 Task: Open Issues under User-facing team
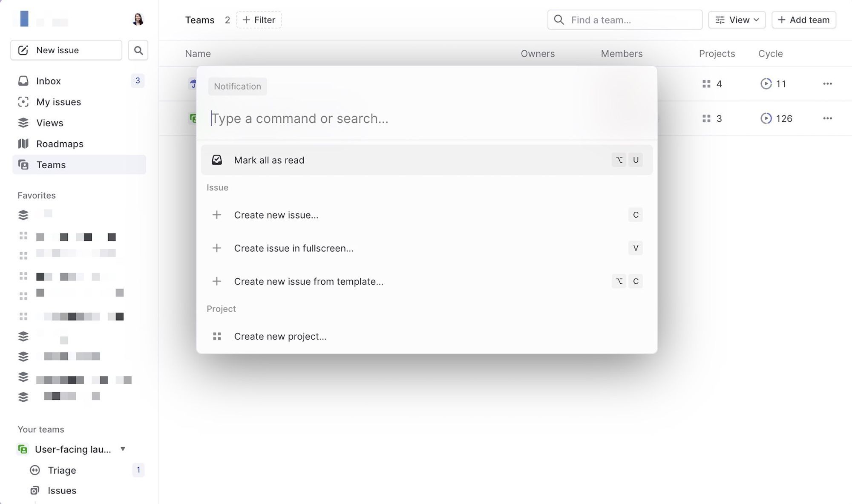[x=62, y=490]
